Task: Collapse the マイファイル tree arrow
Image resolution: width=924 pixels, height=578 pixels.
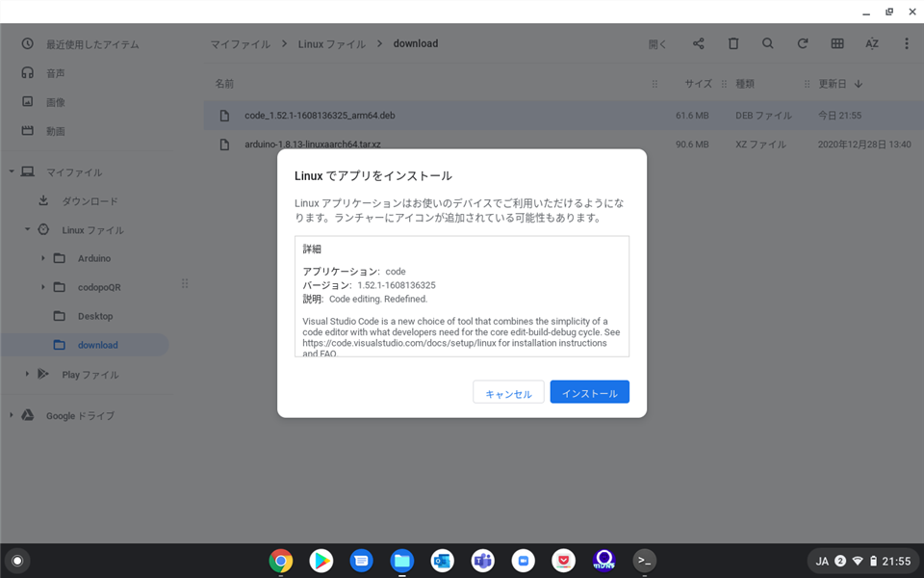Action: tap(12, 171)
